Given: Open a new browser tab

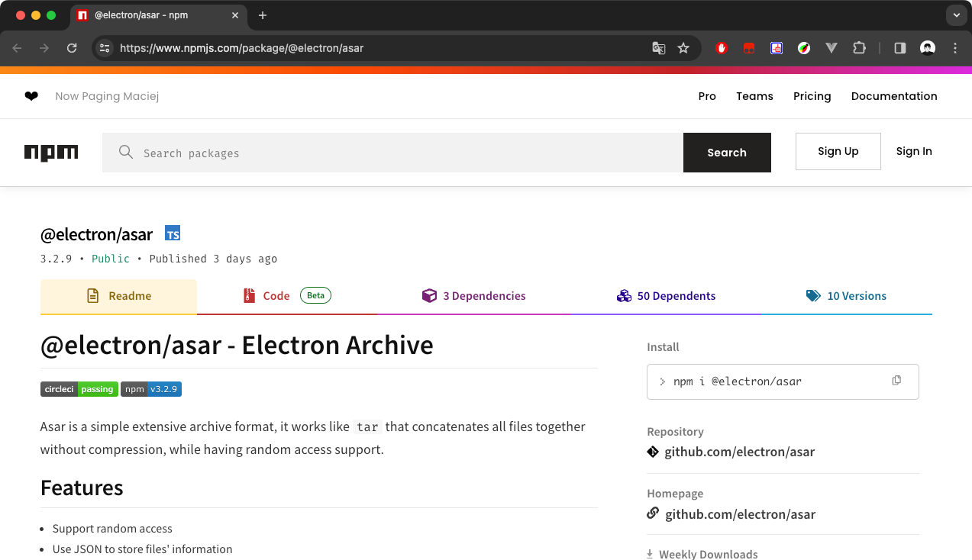Looking at the screenshot, I should tap(263, 15).
